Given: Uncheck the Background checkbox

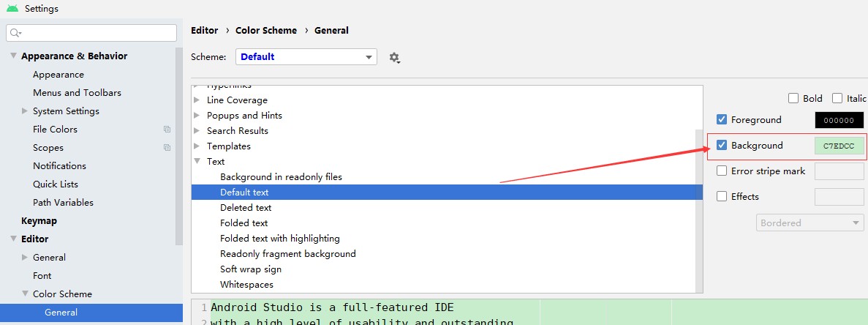Looking at the screenshot, I should tap(721, 146).
